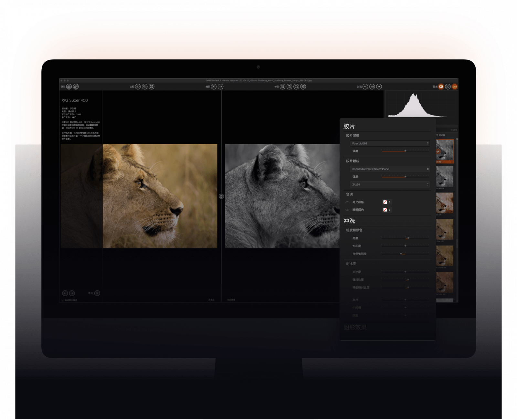The width and height of the screenshot is (517, 420).
Task: Click the 图形效果 panel heading
Action: click(355, 327)
